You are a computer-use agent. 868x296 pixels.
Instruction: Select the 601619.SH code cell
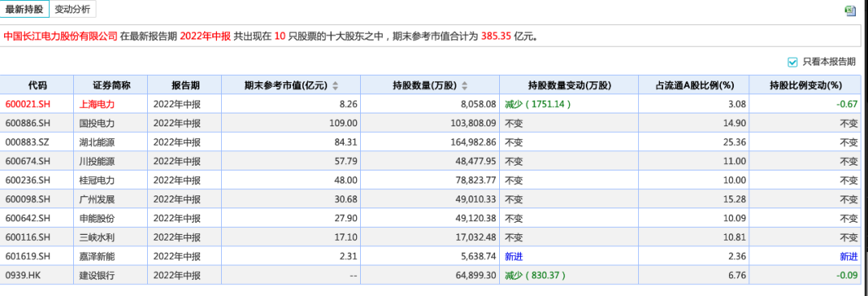[37, 256]
